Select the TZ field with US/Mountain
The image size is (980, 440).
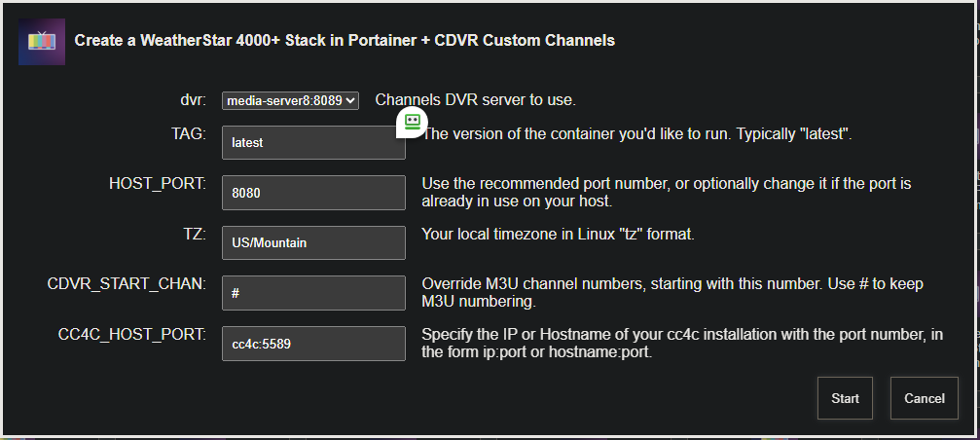(x=312, y=242)
